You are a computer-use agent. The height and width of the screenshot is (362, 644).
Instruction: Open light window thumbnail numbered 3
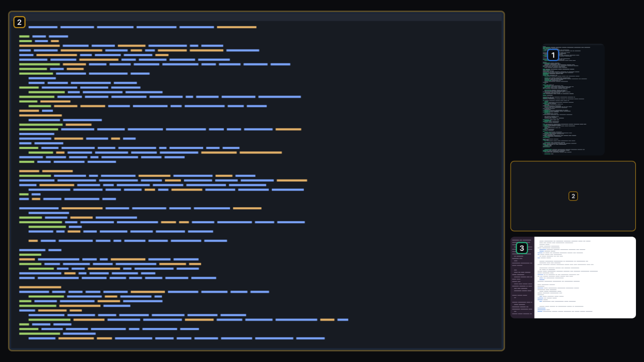click(x=573, y=278)
